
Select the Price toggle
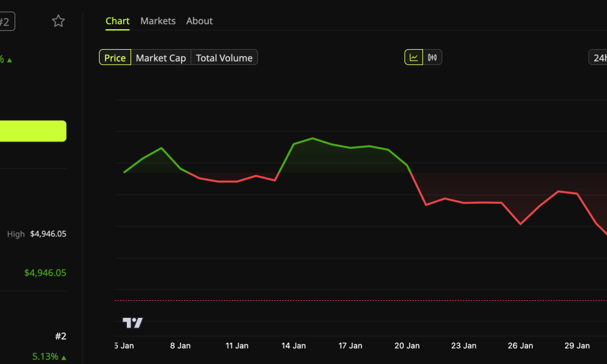[115, 57]
